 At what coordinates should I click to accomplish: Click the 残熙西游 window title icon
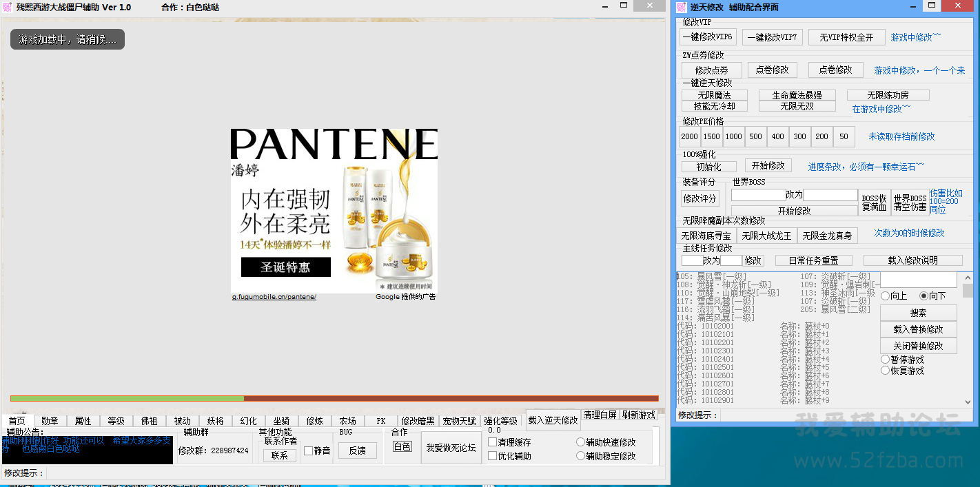click(8, 7)
